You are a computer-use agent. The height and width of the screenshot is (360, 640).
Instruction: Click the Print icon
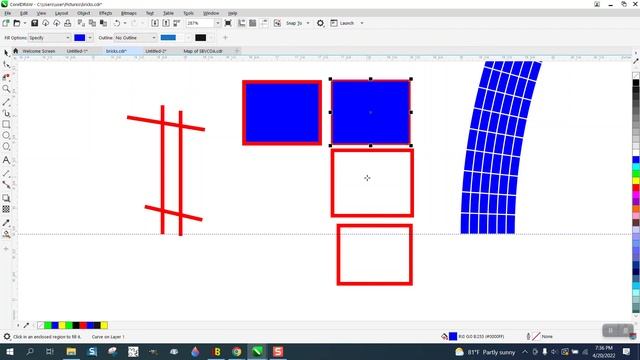(x=68, y=23)
